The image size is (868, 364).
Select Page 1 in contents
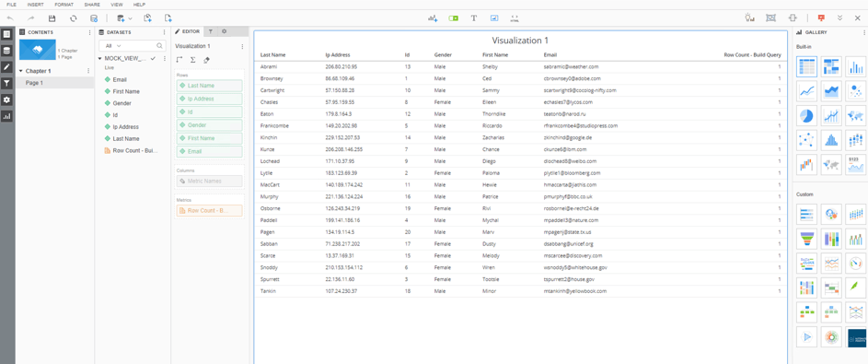pos(55,83)
